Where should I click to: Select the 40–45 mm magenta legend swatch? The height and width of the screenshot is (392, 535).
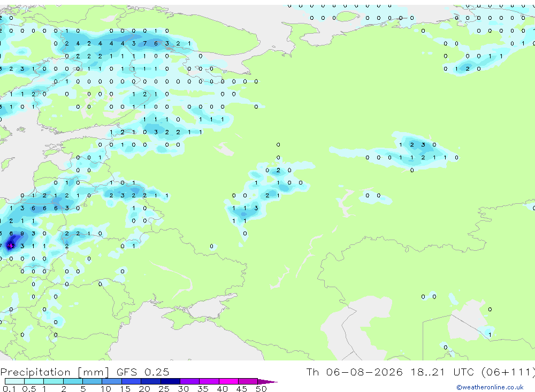[x=228, y=381]
